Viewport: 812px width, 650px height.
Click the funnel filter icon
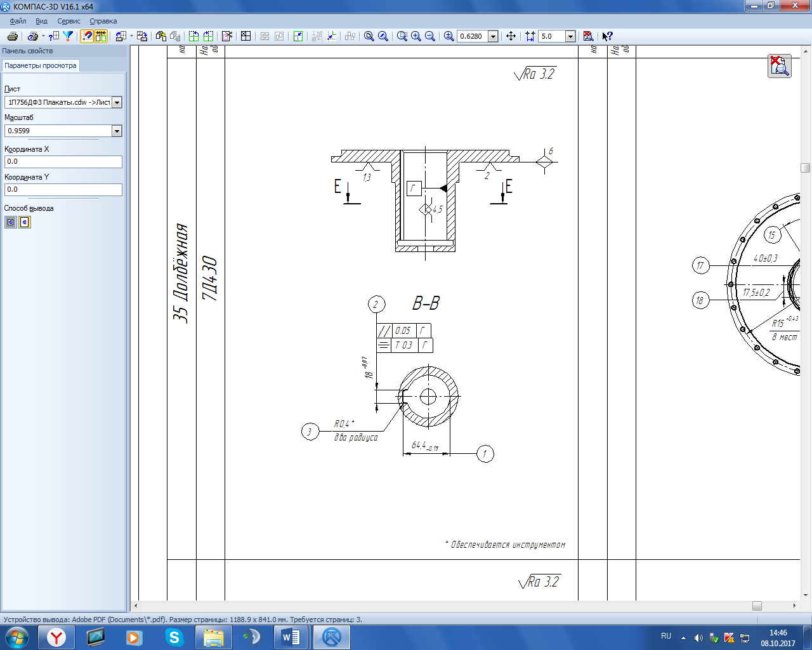68,36
